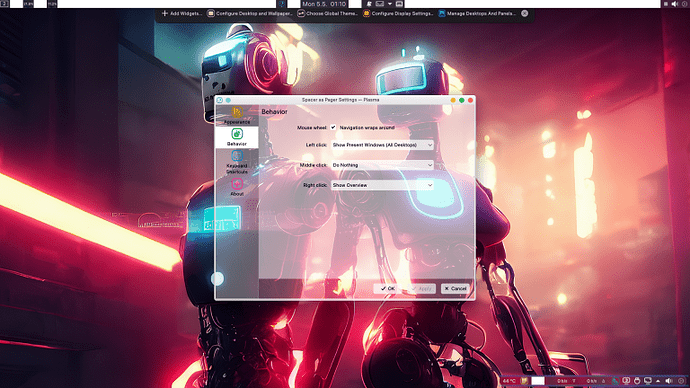
Task: Expand the Left click dropdown
Action: pos(382,145)
